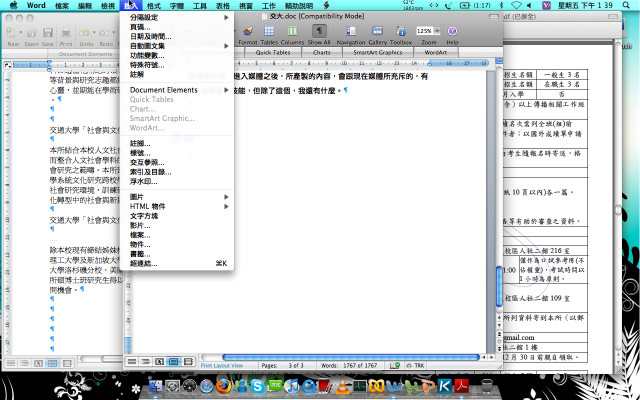The image size is (640, 400).
Task: Open the 輔助說明 menu
Action: (x=299, y=6)
